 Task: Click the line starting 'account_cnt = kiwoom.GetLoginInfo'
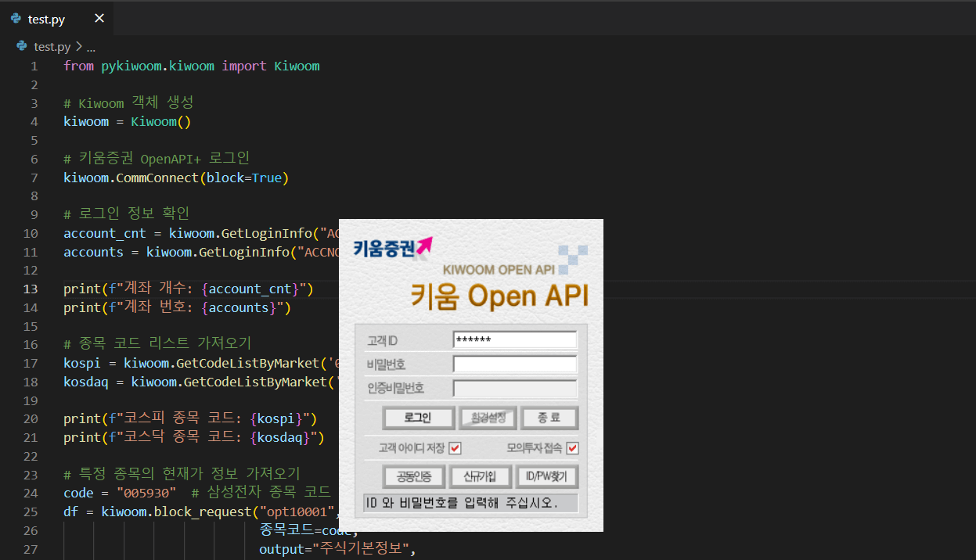201,233
